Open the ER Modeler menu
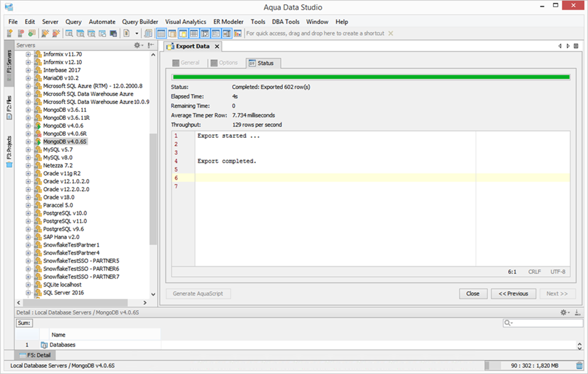The image size is (588, 374). click(228, 22)
